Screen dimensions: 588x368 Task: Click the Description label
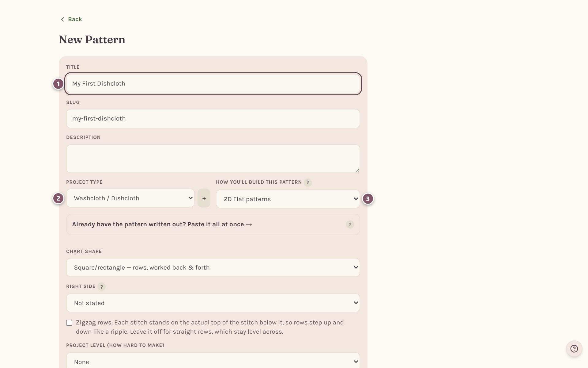83,137
